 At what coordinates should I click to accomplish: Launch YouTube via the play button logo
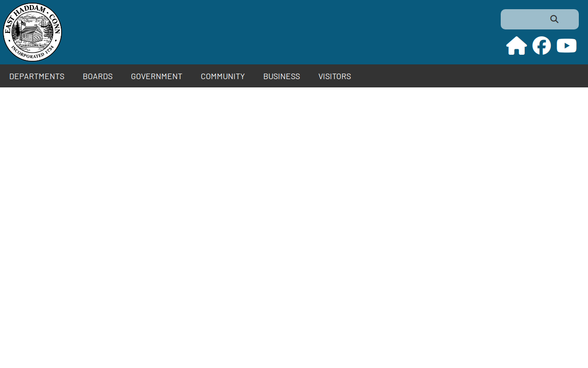pyautogui.click(x=566, y=46)
